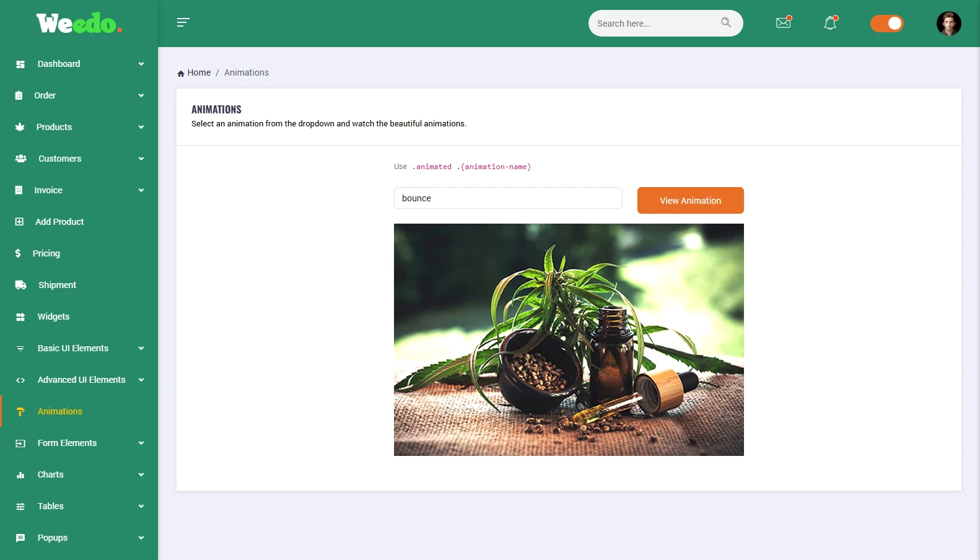Click the Home breadcrumb house icon

181,73
